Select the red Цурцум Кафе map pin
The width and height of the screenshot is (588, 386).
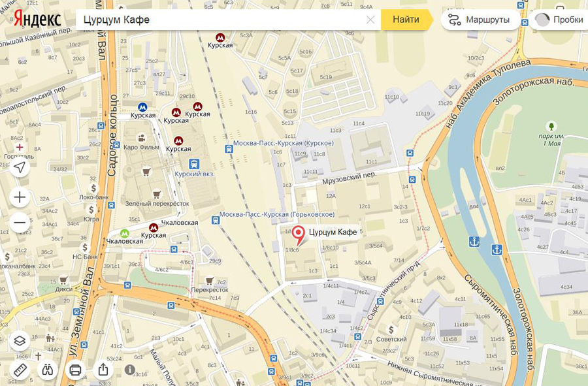pyautogui.click(x=298, y=235)
